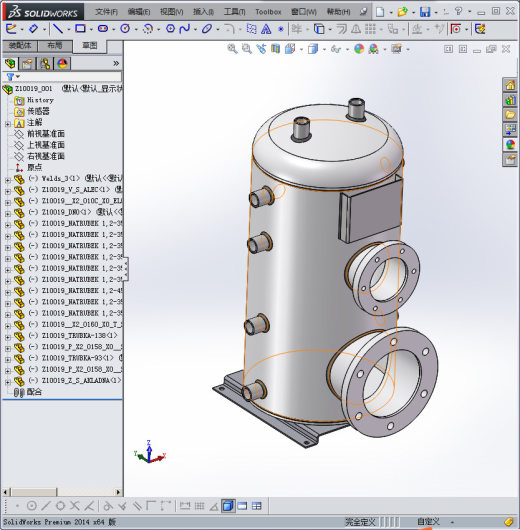Viewport: 520px width, 530px height.
Task: Click the Zoom to Fit icon
Action: pos(232,49)
